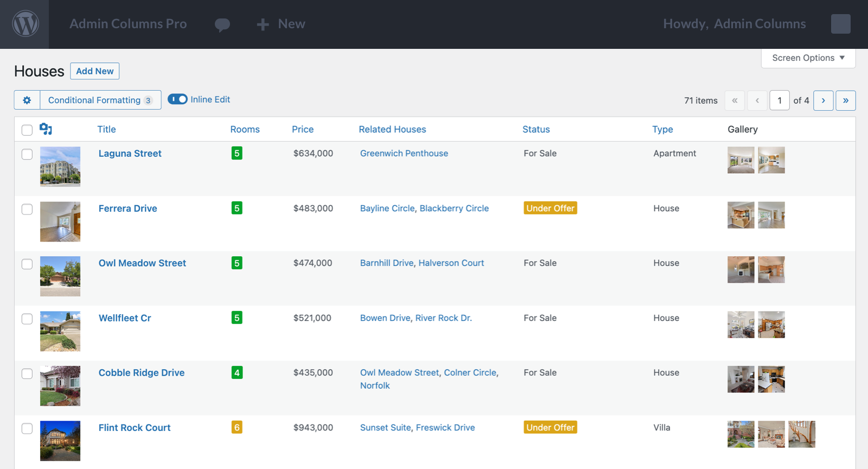
Task: Click the orange Under Offer badge for Ferrera Drive
Action: pos(550,208)
